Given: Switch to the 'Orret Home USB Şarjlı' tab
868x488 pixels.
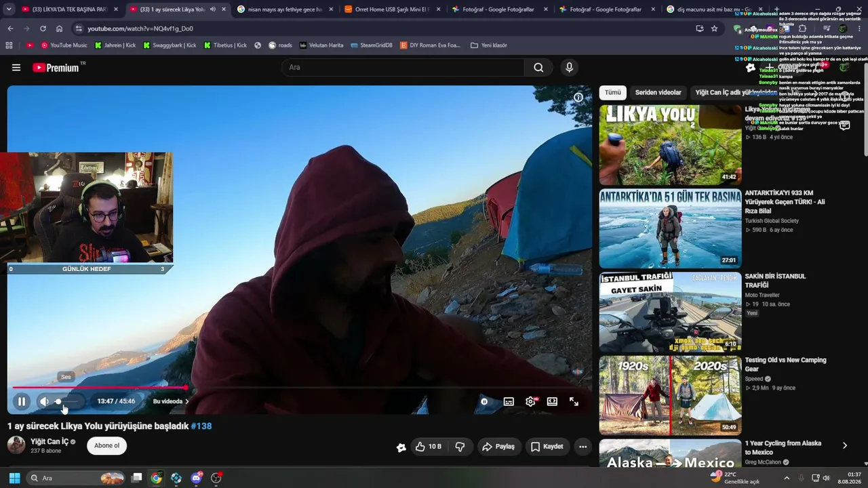Looking at the screenshot, I should tap(393, 9).
